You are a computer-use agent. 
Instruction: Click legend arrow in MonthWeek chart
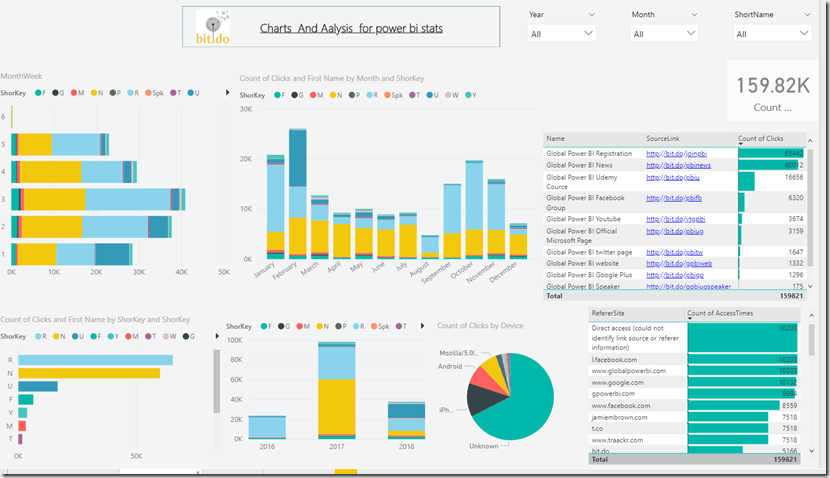(227, 93)
